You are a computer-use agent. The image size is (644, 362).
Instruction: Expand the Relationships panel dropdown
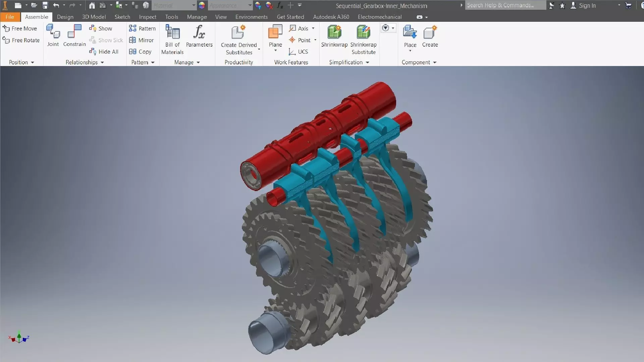pyautogui.click(x=102, y=63)
